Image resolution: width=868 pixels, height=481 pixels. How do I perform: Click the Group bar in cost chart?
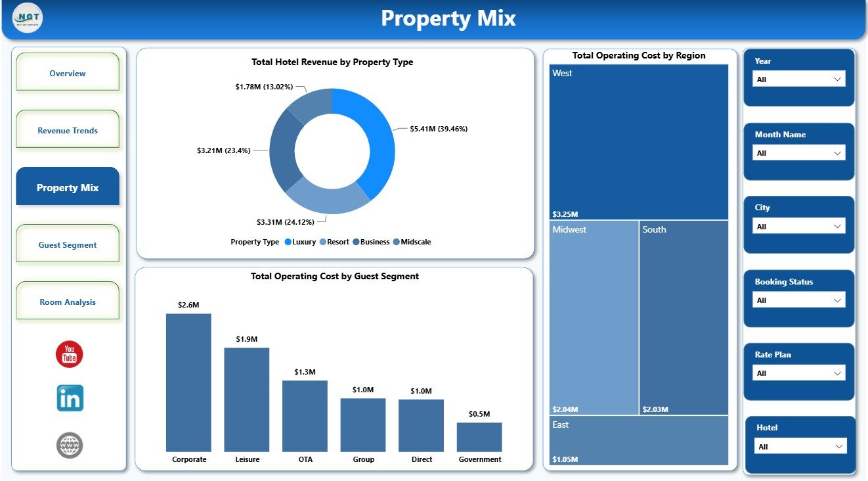[x=363, y=424]
